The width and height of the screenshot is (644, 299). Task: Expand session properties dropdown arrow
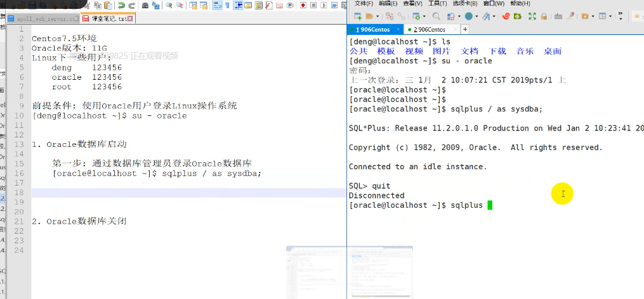(424, 16)
